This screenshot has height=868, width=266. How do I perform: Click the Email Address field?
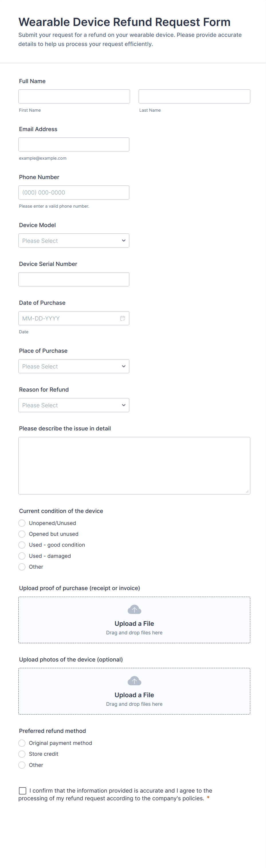[x=74, y=144]
